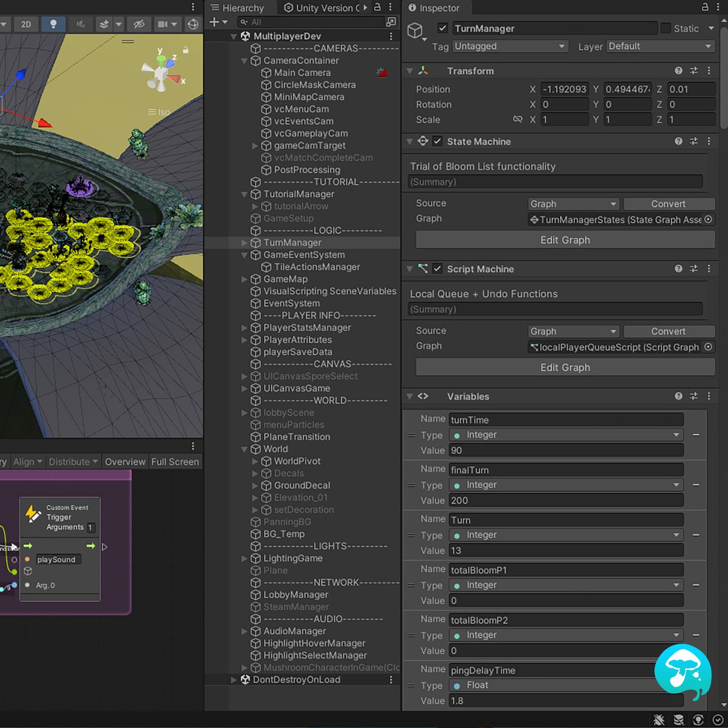The image size is (728, 728).
Task: Lock the Hierarchy panel
Action: point(377,7)
